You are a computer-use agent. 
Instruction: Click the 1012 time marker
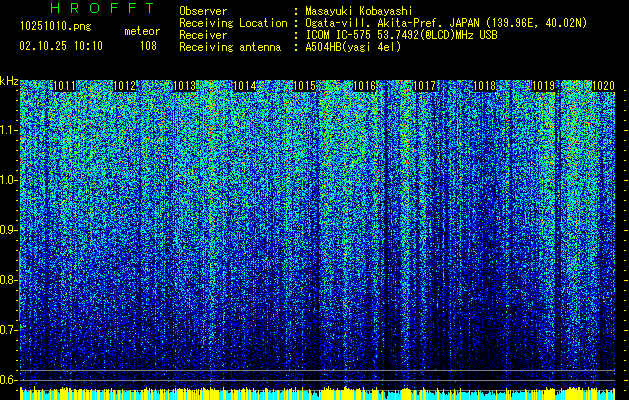(x=125, y=86)
